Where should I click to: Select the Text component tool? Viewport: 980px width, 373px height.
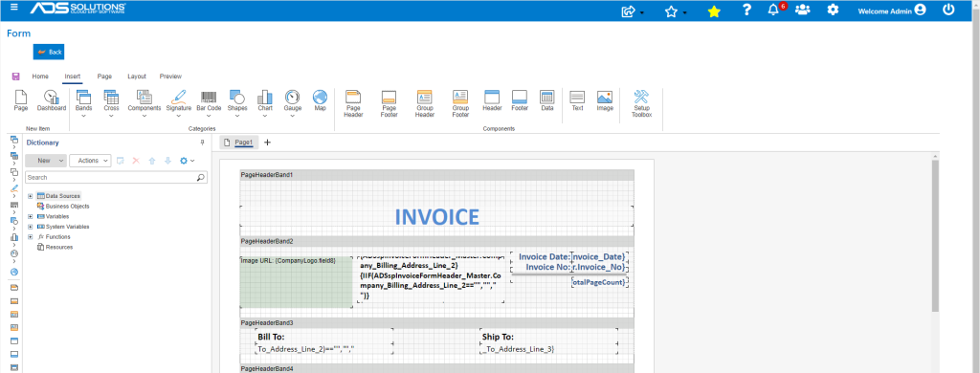point(577,101)
